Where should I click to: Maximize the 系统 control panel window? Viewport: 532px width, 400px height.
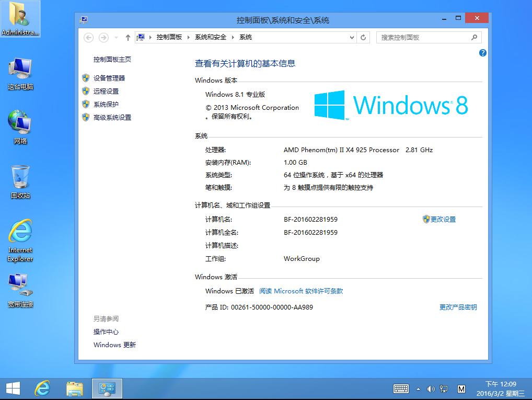click(458, 18)
